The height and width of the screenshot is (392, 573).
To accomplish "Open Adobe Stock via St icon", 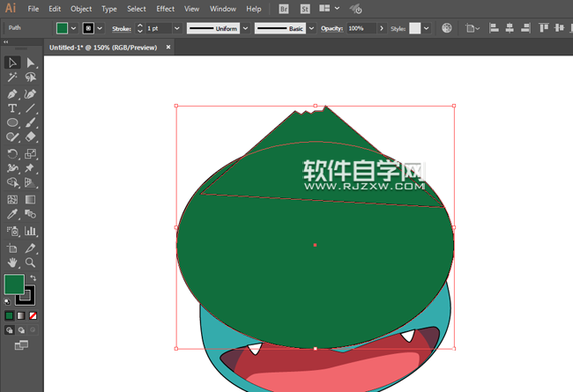I will (x=305, y=9).
